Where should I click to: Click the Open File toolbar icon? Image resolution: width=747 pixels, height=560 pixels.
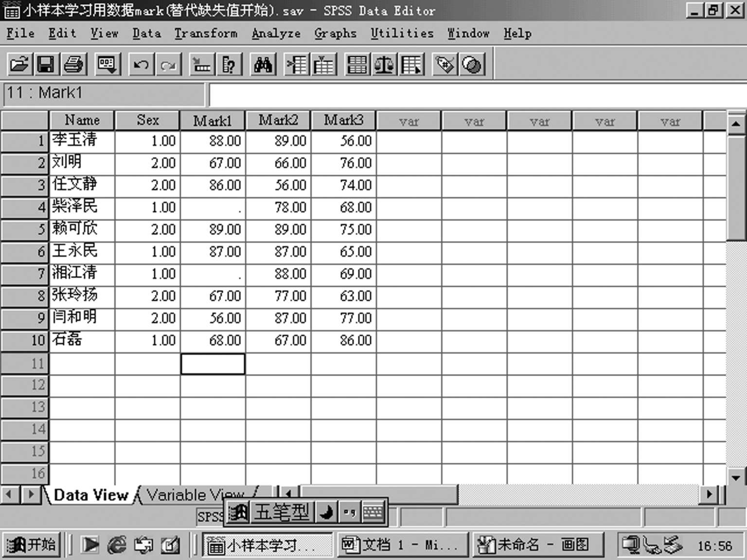tap(19, 64)
